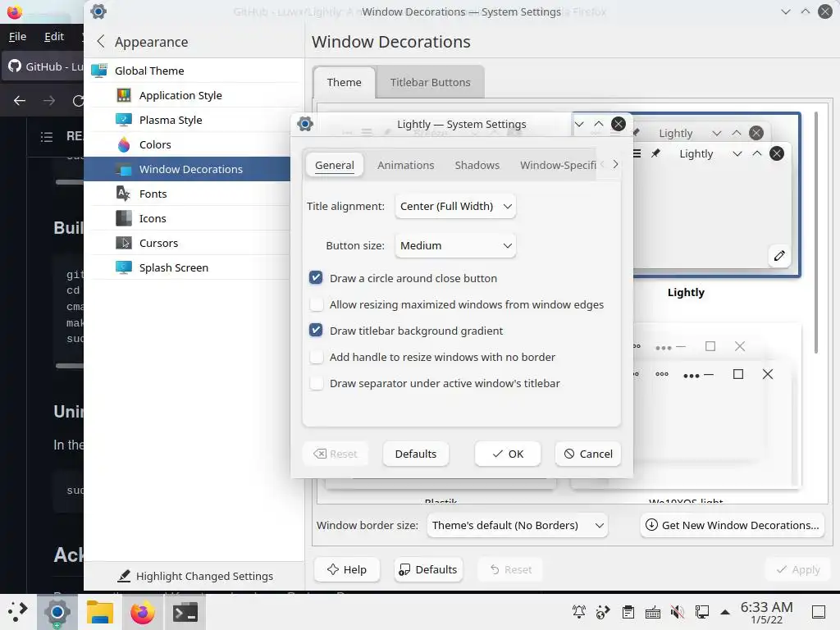840x630 pixels.
Task: Click the pencil edit icon on Lightly theme
Action: (x=779, y=256)
